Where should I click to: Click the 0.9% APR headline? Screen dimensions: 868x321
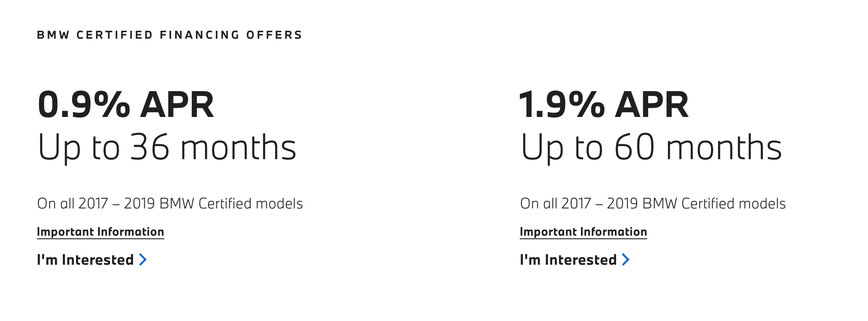coord(126,105)
